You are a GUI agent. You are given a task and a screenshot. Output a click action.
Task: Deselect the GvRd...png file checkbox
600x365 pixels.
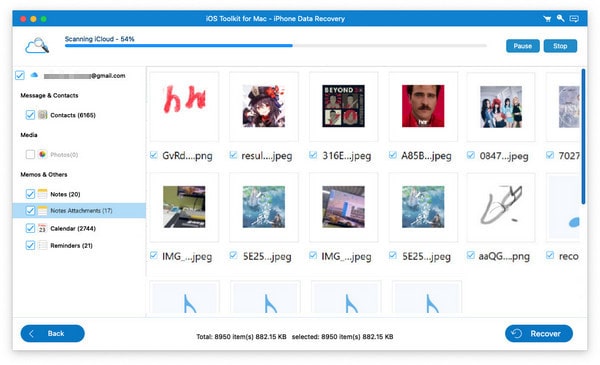pos(154,155)
